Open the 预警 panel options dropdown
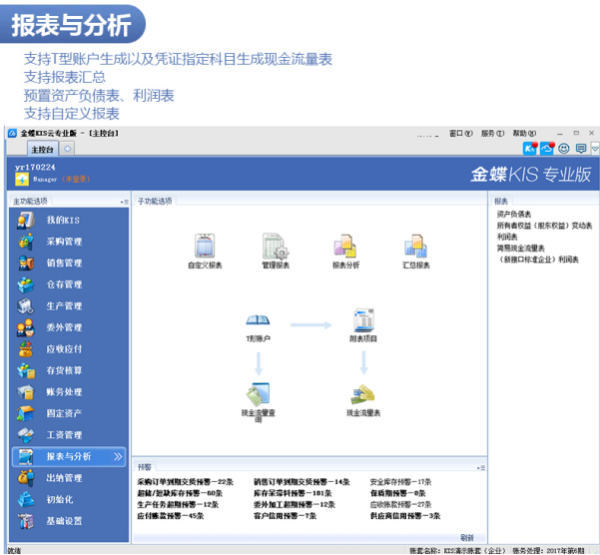Viewport: 600px width, 555px height. tap(481, 468)
